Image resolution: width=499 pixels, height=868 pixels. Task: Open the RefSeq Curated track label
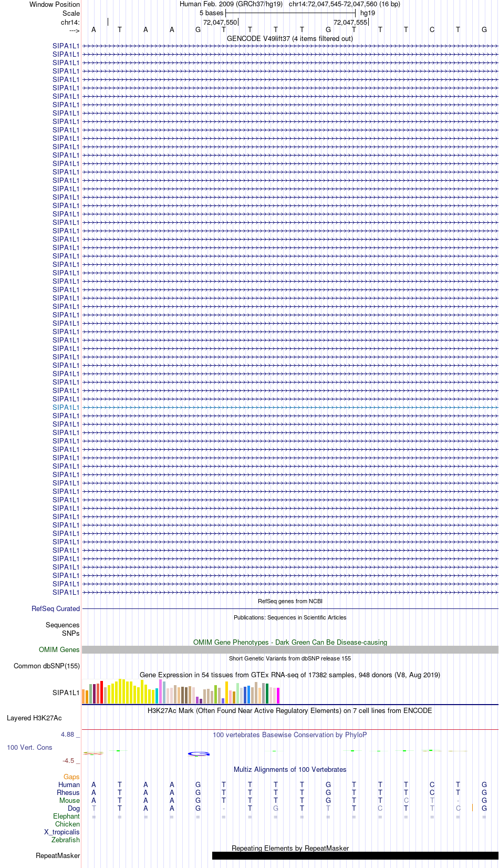(x=56, y=608)
